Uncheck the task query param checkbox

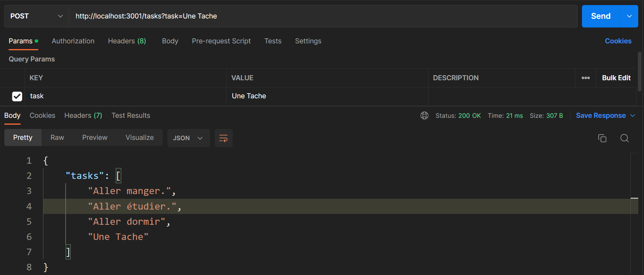17,96
